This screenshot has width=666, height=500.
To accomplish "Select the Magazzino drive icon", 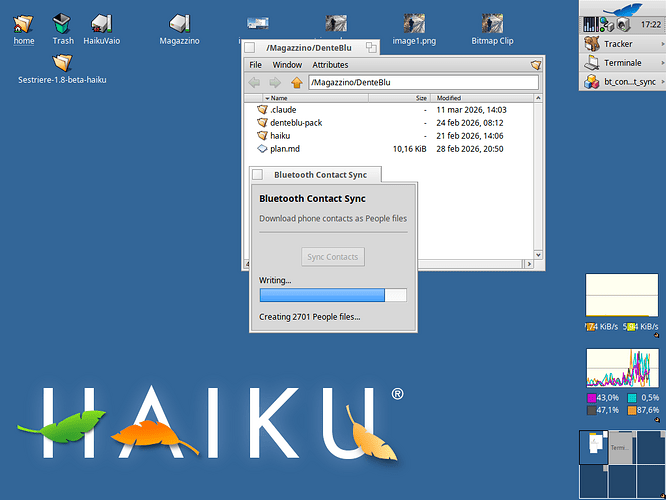I will 180,24.
